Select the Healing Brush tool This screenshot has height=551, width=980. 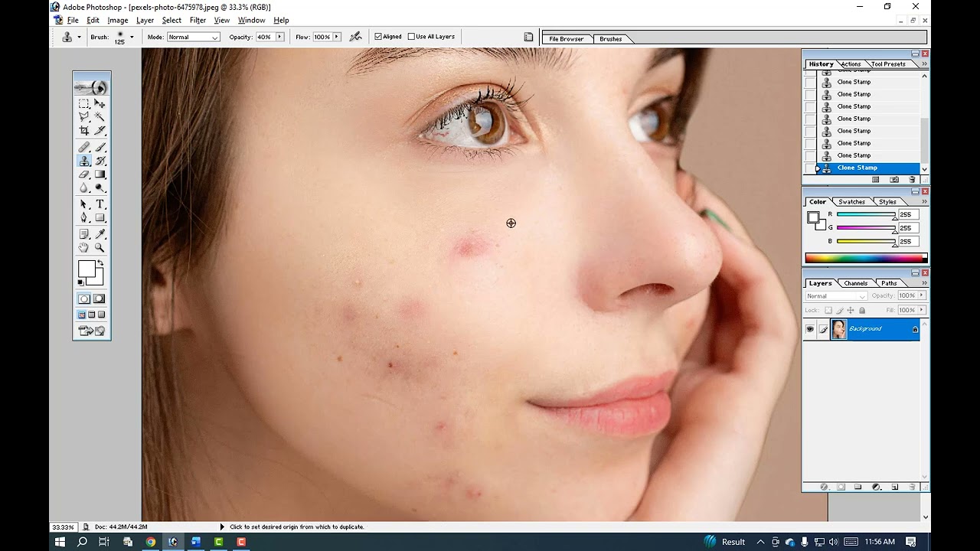coord(84,147)
